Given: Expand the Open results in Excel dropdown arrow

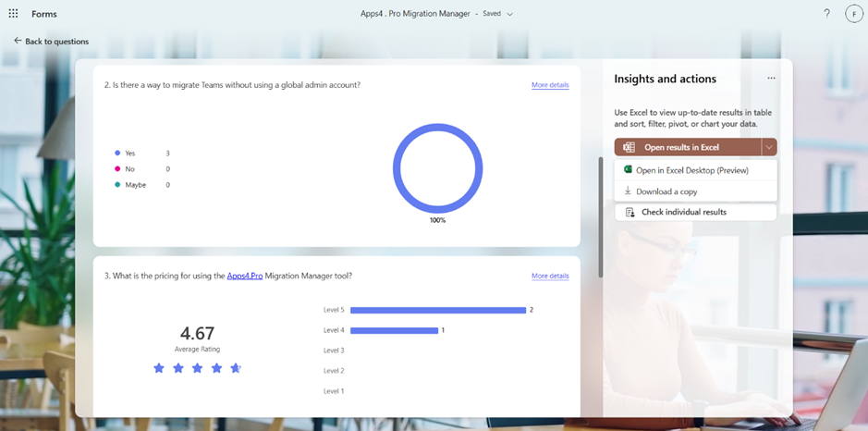Looking at the screenshot, I should [769, 147].
